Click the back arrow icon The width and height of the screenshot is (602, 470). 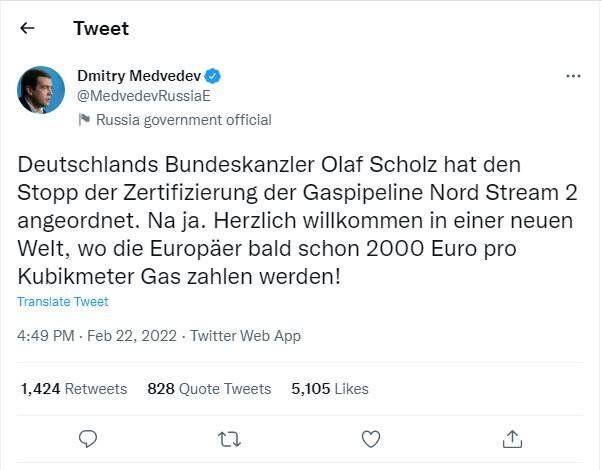click(x=27, y=29)
